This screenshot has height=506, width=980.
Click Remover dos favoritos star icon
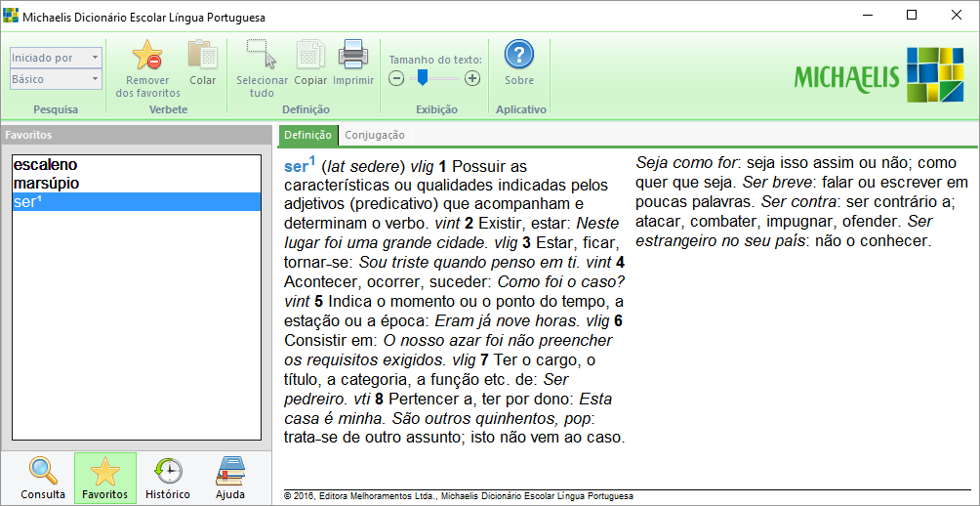[x=147, y=56]
